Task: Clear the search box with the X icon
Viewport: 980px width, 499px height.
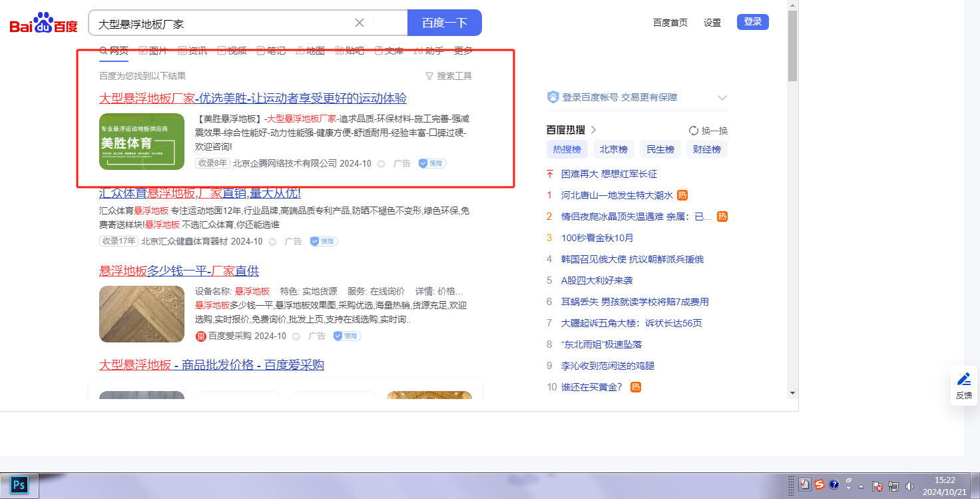Action: [360, 23]
